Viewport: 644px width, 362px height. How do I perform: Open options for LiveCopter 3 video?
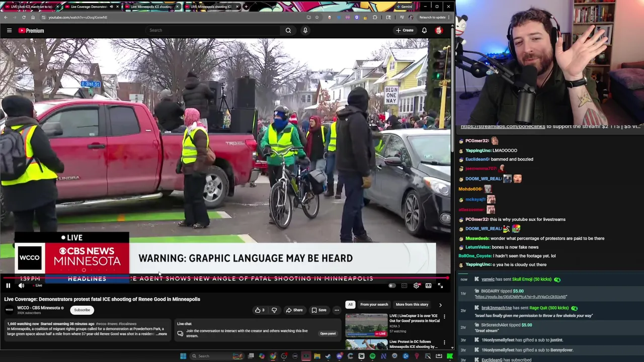pyautogui.click(x=444, y=317)
